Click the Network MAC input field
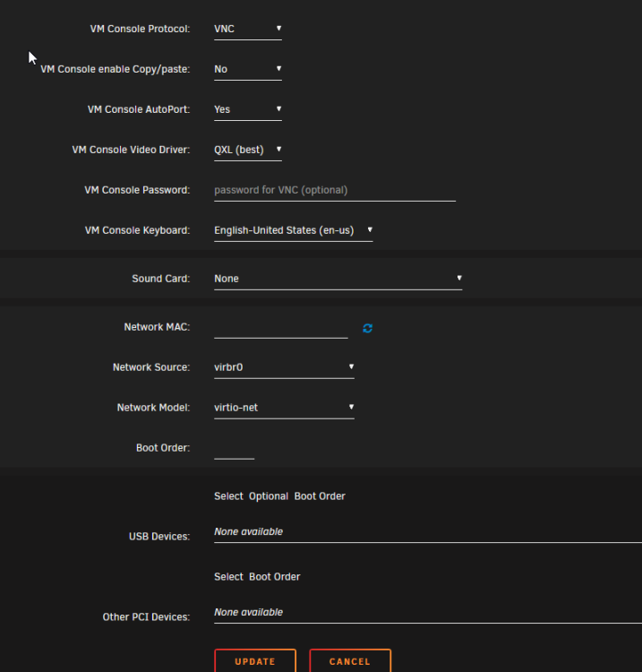The width and height of the screenshot is (642, 672). (x=281, y=327)
